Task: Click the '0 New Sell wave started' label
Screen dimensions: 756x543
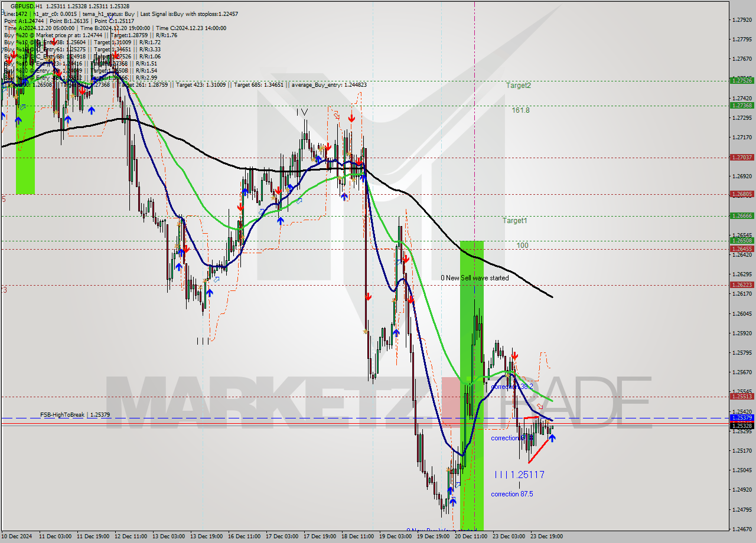Action: [475, 278]
